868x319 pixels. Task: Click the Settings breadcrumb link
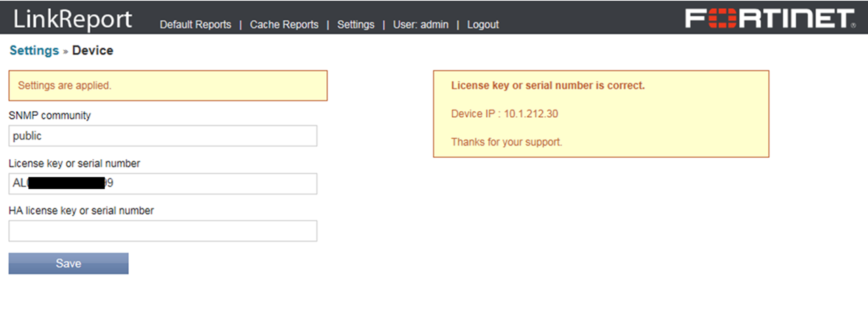click(34, 51)
